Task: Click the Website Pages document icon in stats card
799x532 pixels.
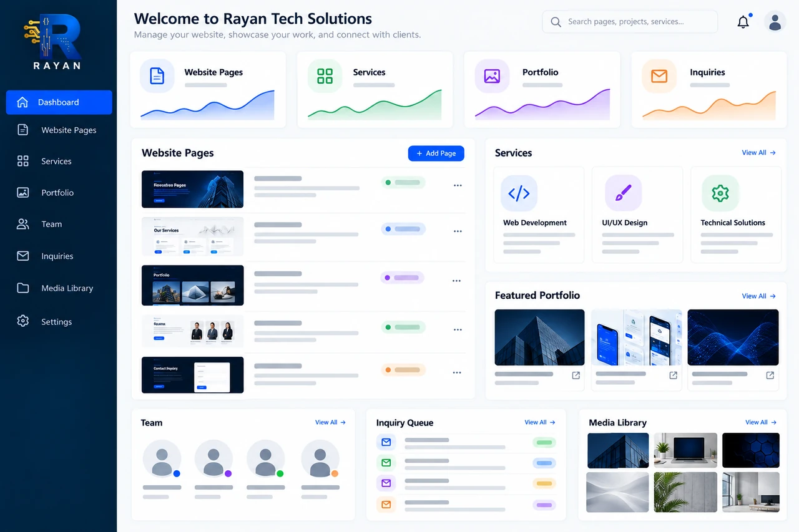Action: point(157,76)
